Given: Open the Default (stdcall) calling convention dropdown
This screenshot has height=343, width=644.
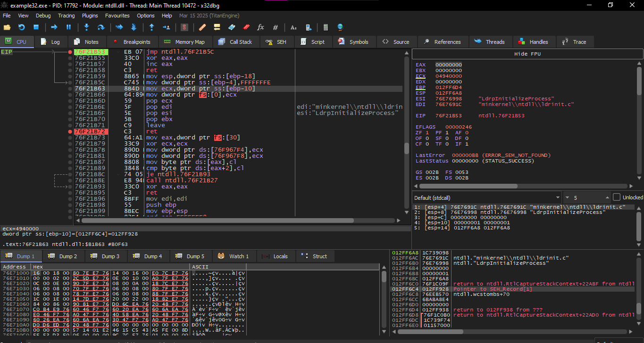Looking at the screenshot, I should 486,197.
